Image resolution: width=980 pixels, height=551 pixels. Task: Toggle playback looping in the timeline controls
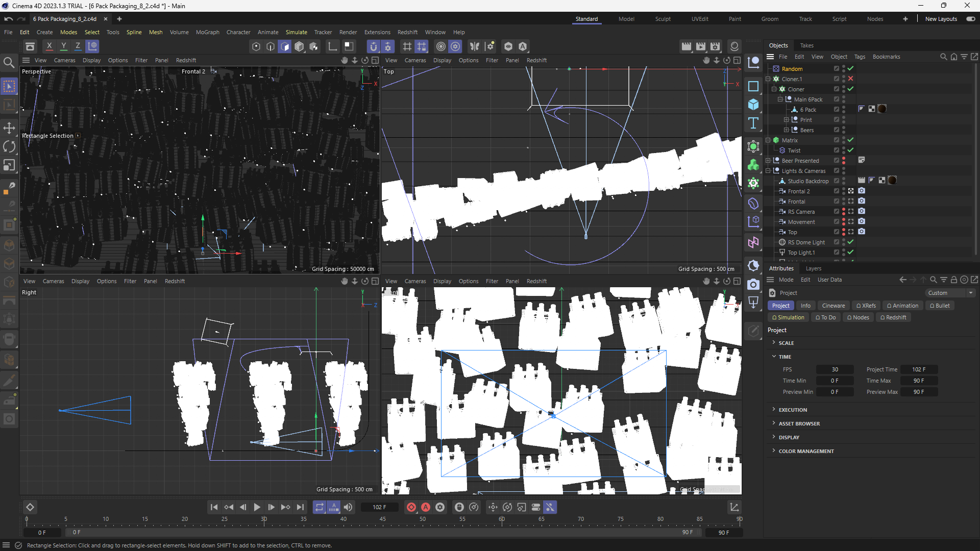[320, 507]
